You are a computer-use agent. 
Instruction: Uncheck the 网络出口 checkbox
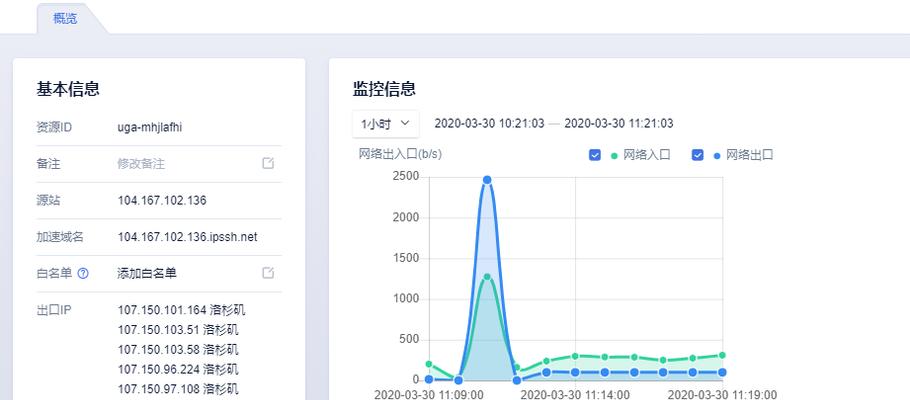click(698, 155)
